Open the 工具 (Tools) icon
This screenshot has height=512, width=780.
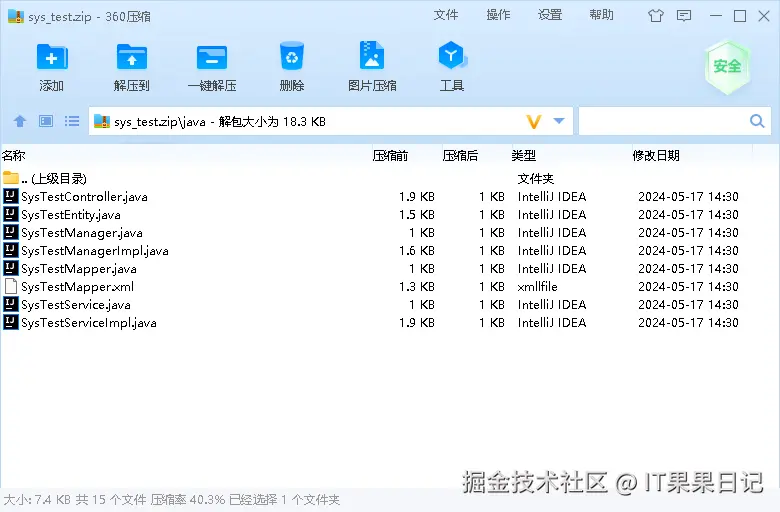point(452,56)
